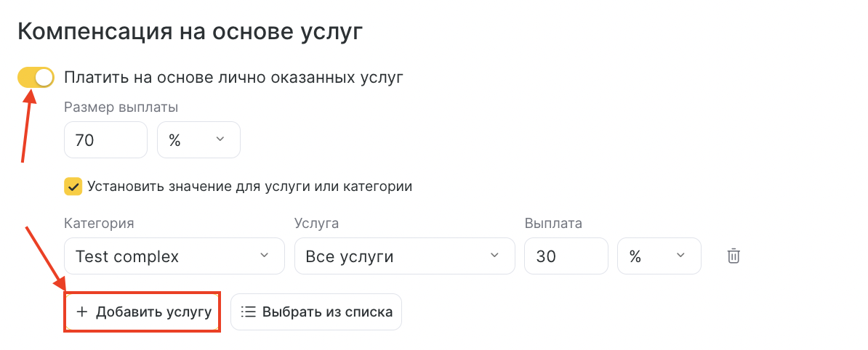The image size is (868, 350).
Task: Uncheck Установить значение для услуги или категории
Action: click(73, 187)
